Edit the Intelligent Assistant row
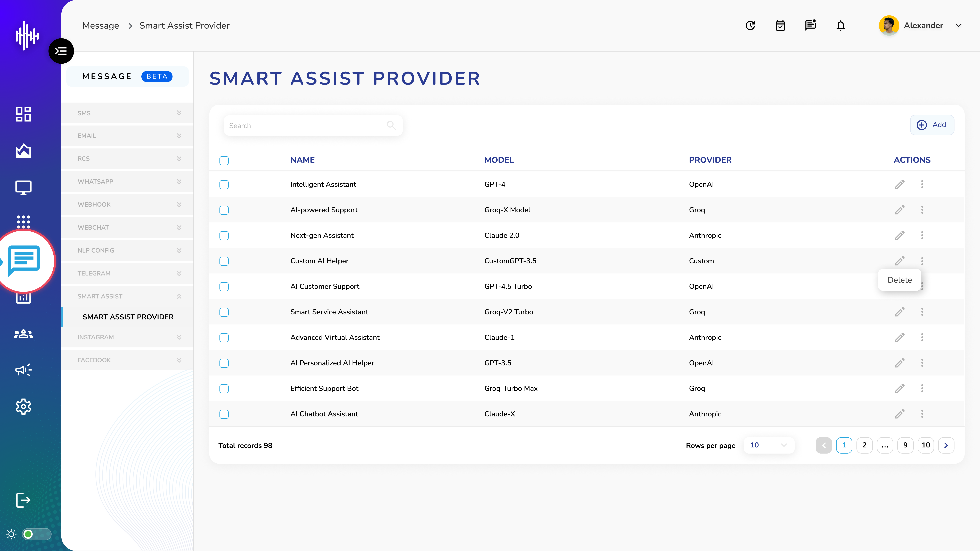 pos(900,184)
